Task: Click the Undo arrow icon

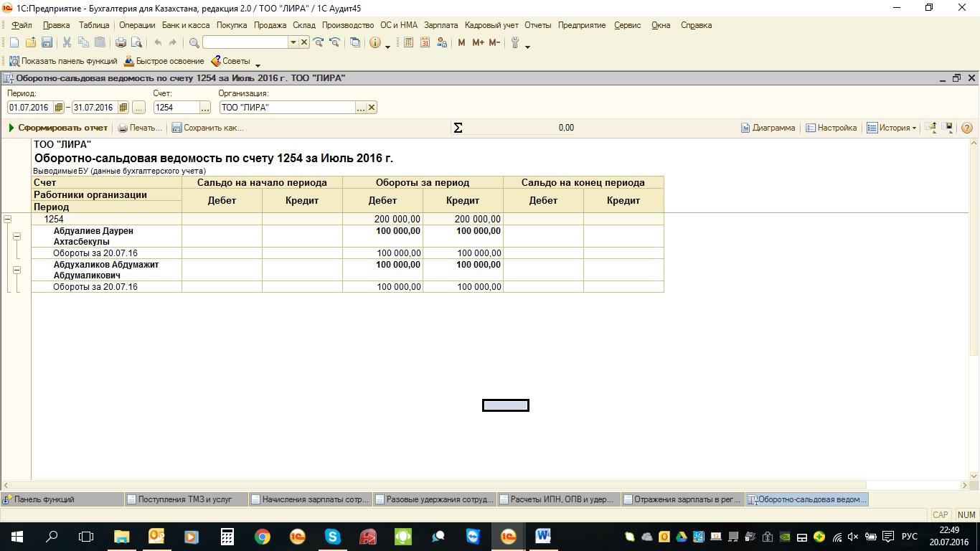Action: click(x=157, y=42)
